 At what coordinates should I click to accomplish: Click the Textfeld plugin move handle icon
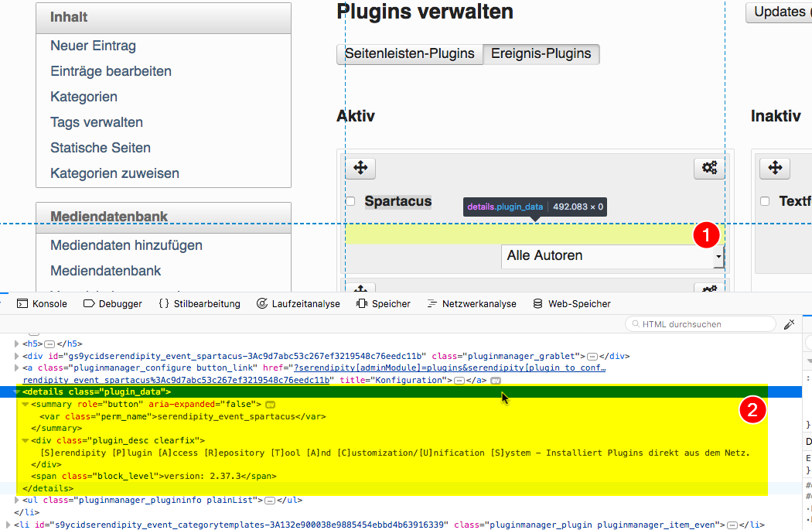point(774,168)
